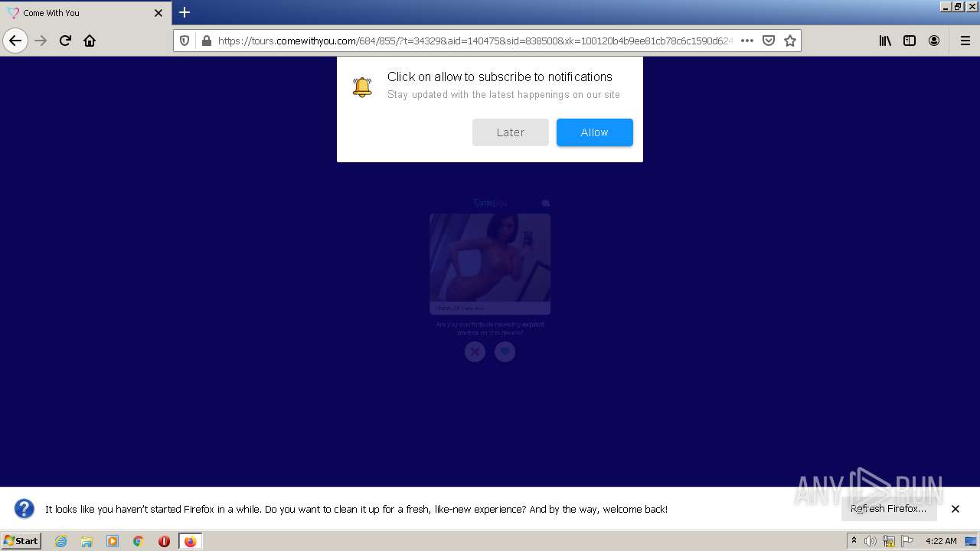Open the Firefox home page
Screen dimensions: 980x551
click(x=90, y=41)
